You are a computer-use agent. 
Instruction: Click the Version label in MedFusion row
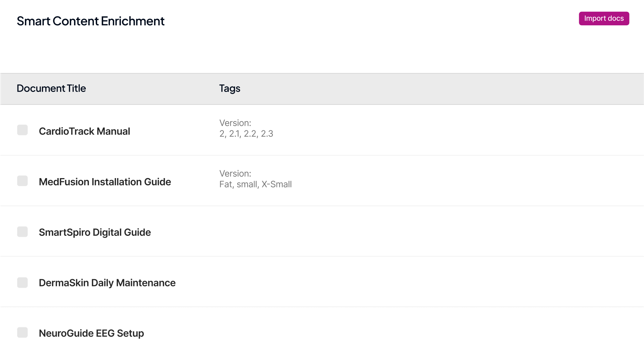point(235,174)
